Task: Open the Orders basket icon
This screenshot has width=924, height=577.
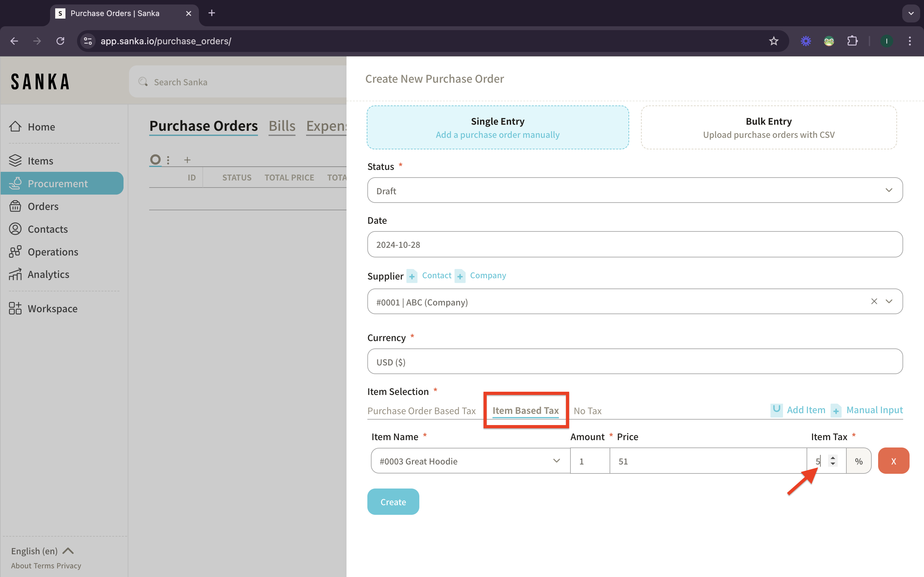Action: point(15,206)
